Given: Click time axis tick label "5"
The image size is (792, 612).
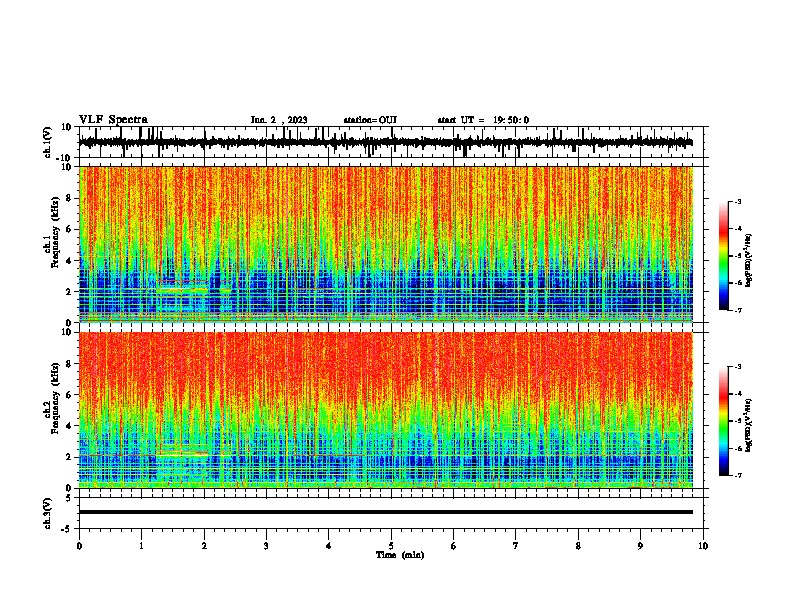Looking at the screenshot, I should pos(391,546).
